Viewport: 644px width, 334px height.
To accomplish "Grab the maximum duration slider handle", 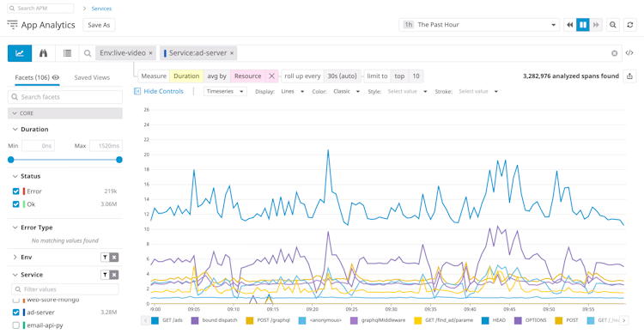I will pos(119,160).
